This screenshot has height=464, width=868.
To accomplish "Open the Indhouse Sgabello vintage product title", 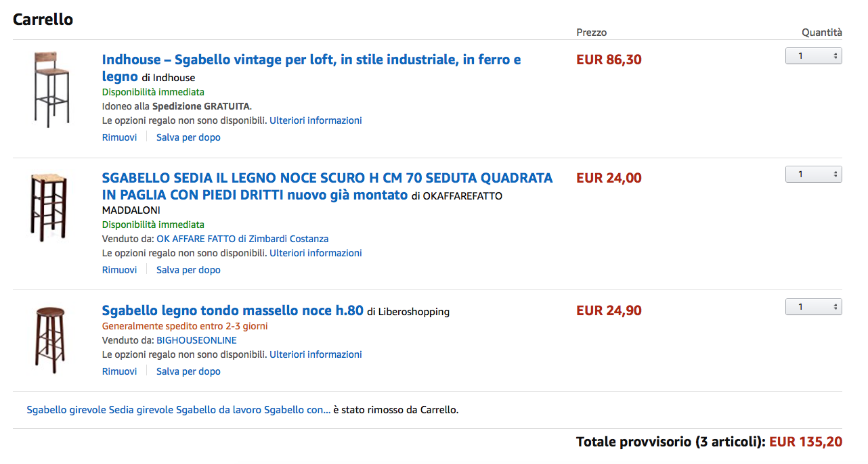I will coord(311,68).
